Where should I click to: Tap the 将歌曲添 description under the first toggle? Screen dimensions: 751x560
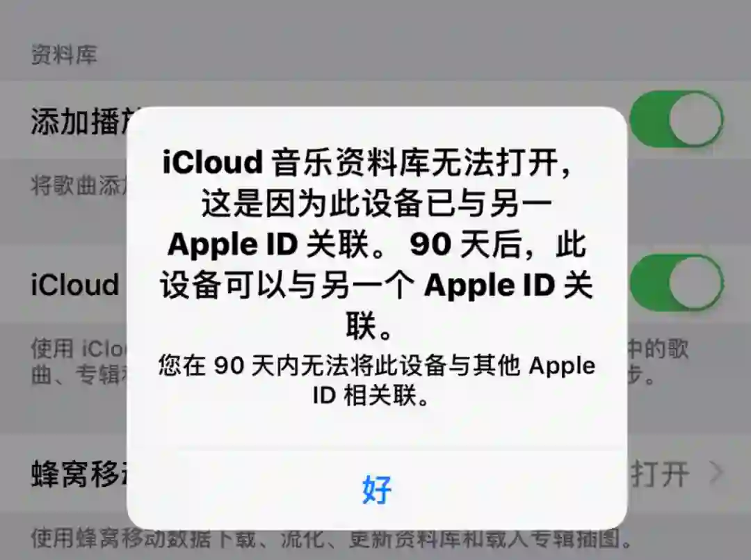click(79, 185)
